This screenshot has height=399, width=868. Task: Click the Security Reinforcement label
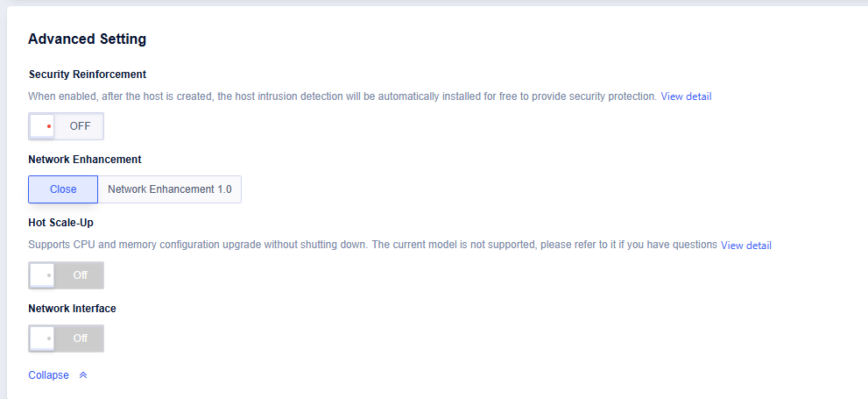(x=87, y=75)
